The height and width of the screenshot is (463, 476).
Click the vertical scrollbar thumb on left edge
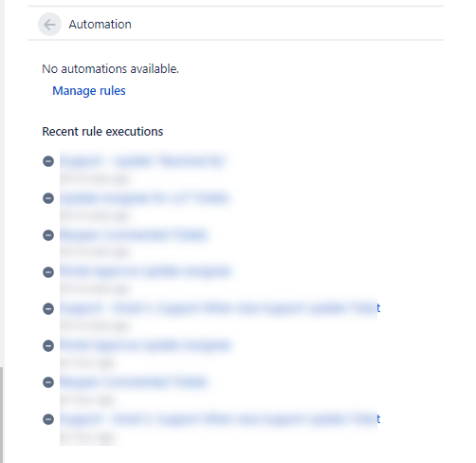[x=1, y=415]
